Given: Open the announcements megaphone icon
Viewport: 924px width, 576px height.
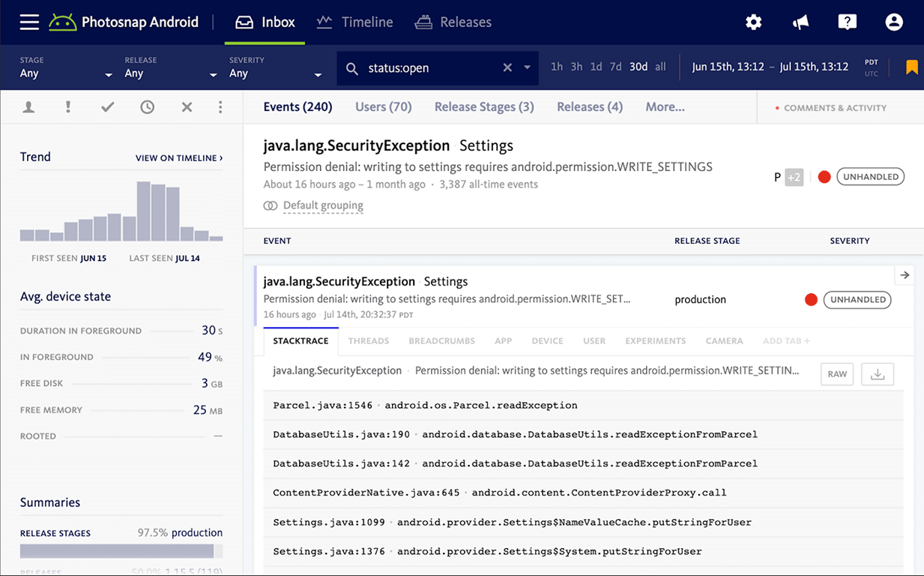Looking at the screenshot, I should [x=800, y=22].
